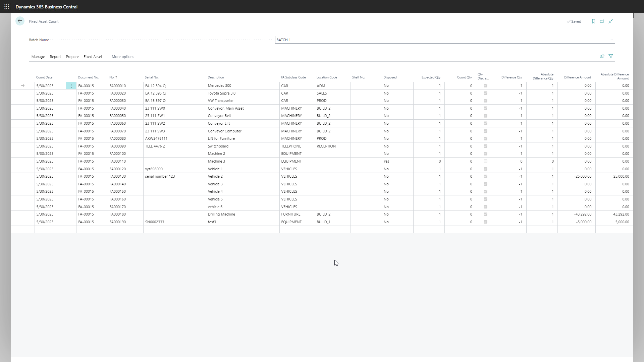Toggle Qty Discrepancy checkbox for Mercedes 300

coord(485,86)
